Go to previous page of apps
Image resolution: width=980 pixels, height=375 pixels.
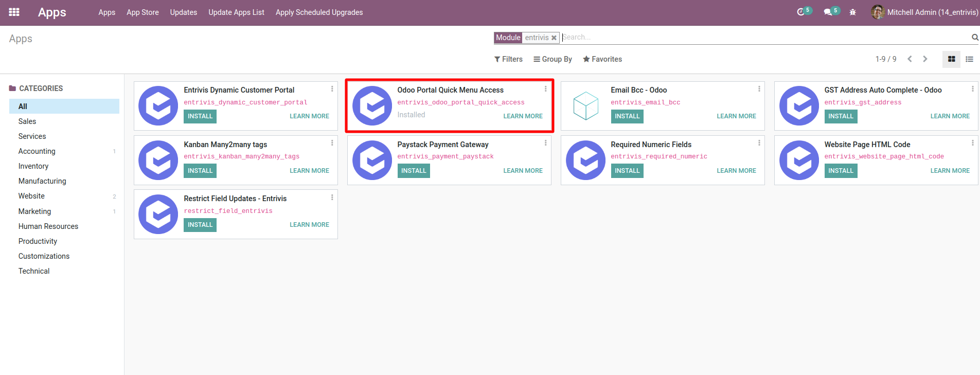click(910, 59)
